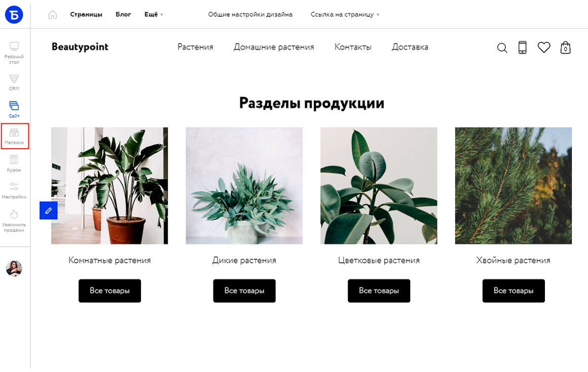Expand the Ещё dropdown menu
Viewport: 588px width, 372px height.
tap(154, 14)
